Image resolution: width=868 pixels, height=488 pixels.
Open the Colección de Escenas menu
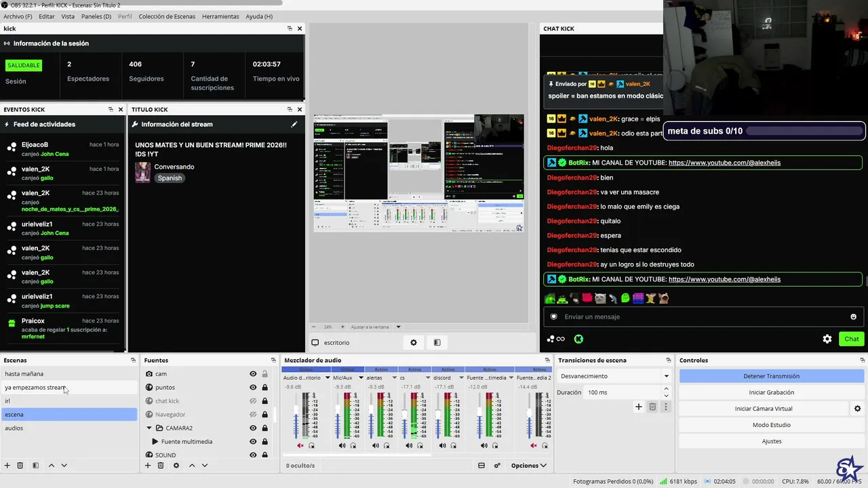coord(167,16)
